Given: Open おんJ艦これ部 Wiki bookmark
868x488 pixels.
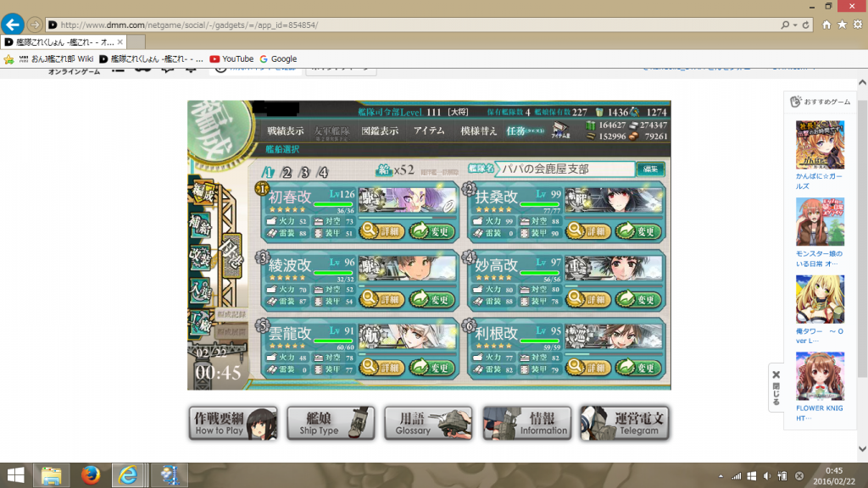Looking at the screenshot, I should [56, 59].
